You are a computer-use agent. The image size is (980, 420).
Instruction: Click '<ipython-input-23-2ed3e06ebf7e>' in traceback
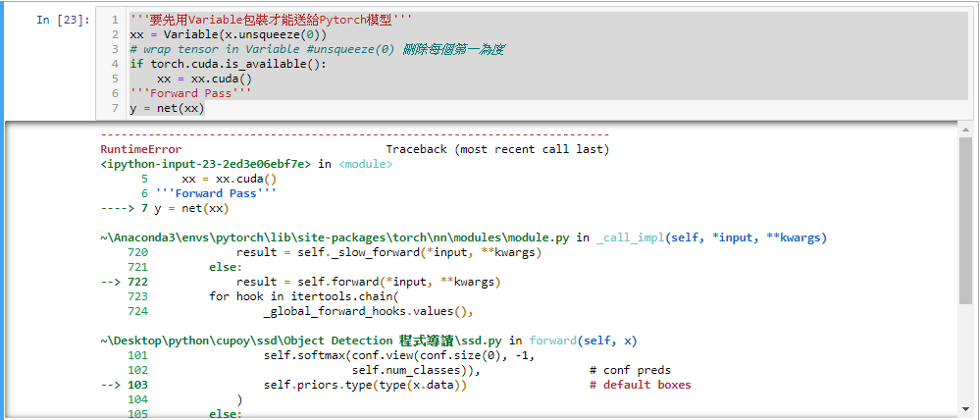click(206, 165)
